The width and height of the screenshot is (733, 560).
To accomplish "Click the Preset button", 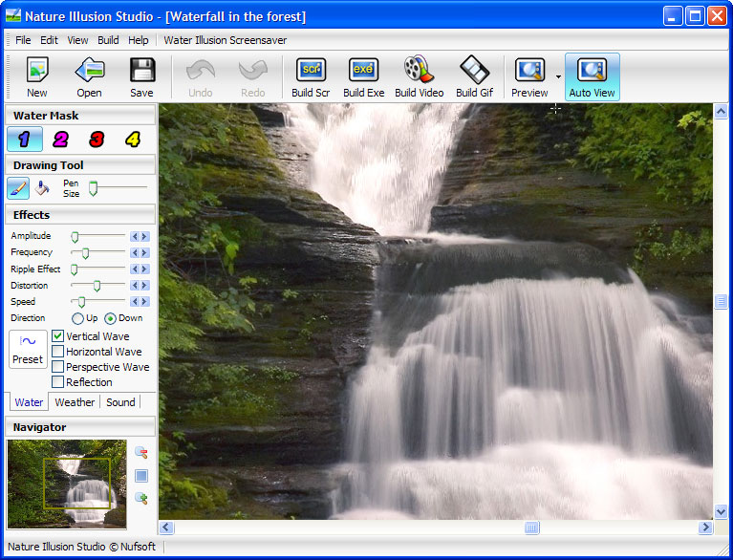I will click(x=28, y=350).
